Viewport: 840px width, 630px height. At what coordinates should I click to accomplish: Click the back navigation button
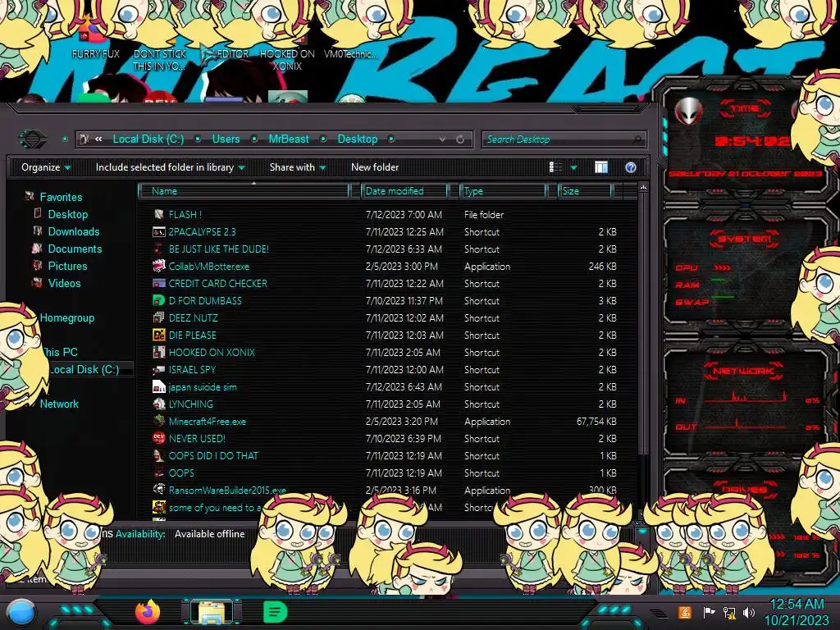point(33,139)
